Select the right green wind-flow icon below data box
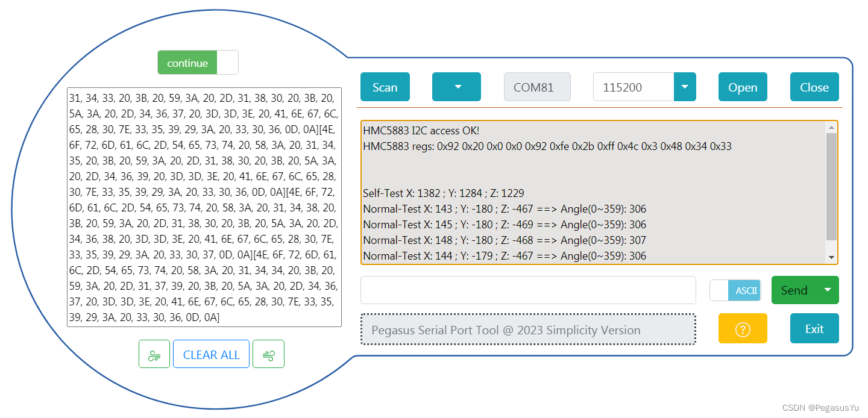This screenshot has width=868, height=418. point(269,354)
